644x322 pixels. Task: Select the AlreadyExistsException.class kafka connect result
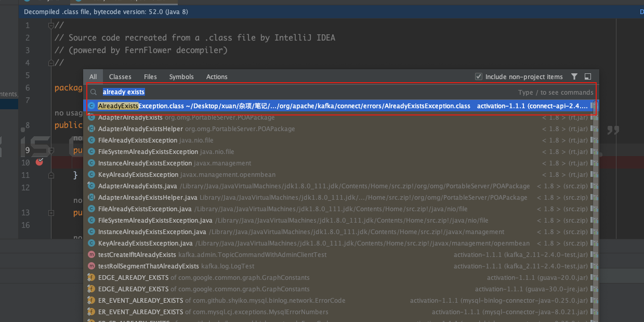point(341,106)
